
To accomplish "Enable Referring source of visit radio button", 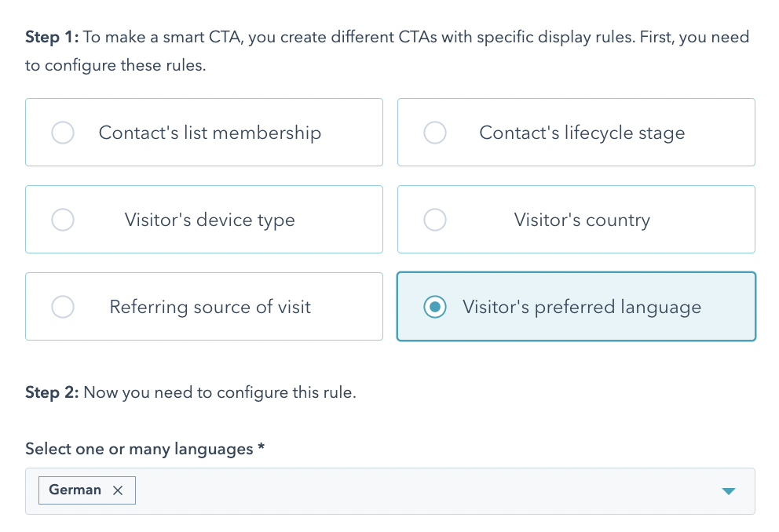I will coord(63,307).
